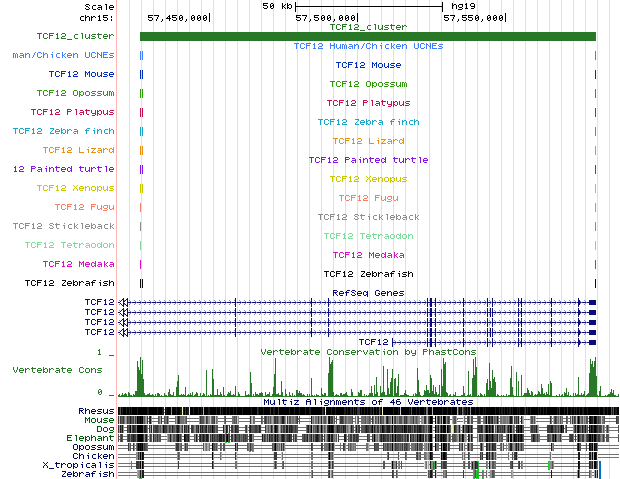Click the hg19 assembly label
Screen dimensions: 620x479
pos(462,6)
